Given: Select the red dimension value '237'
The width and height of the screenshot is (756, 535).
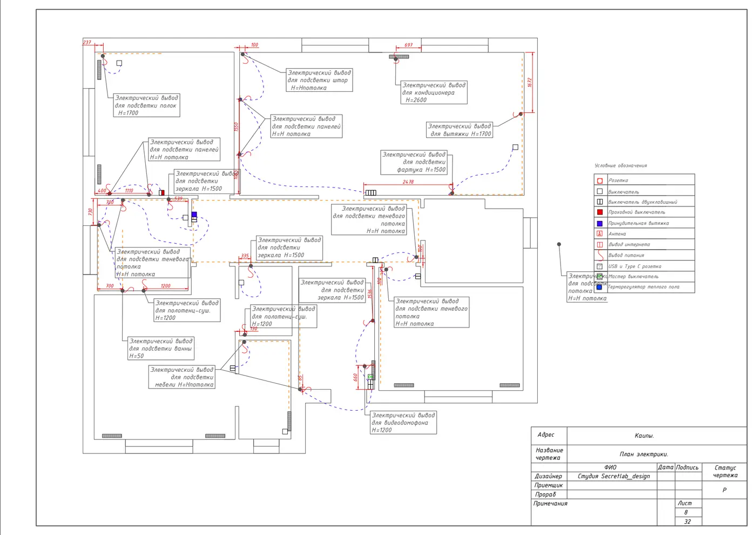Looking at the screenshot, I should (x=87, y=42).
